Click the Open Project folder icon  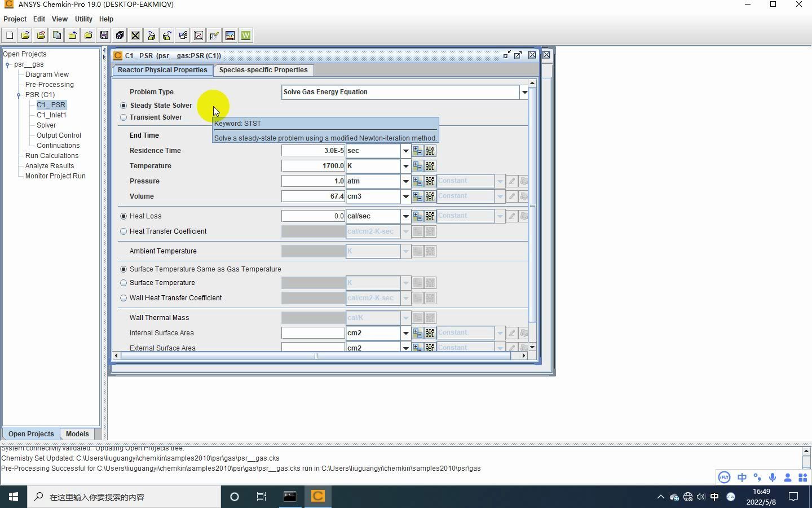point(25,36)
